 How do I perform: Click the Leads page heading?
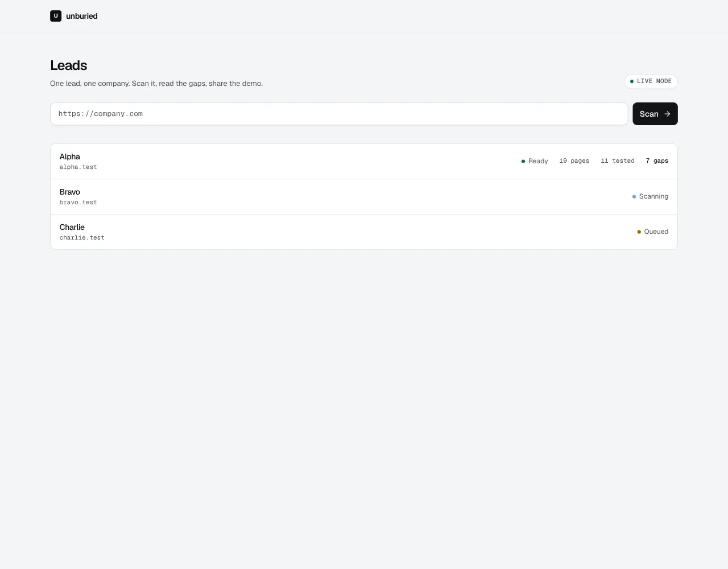point(68,65)
